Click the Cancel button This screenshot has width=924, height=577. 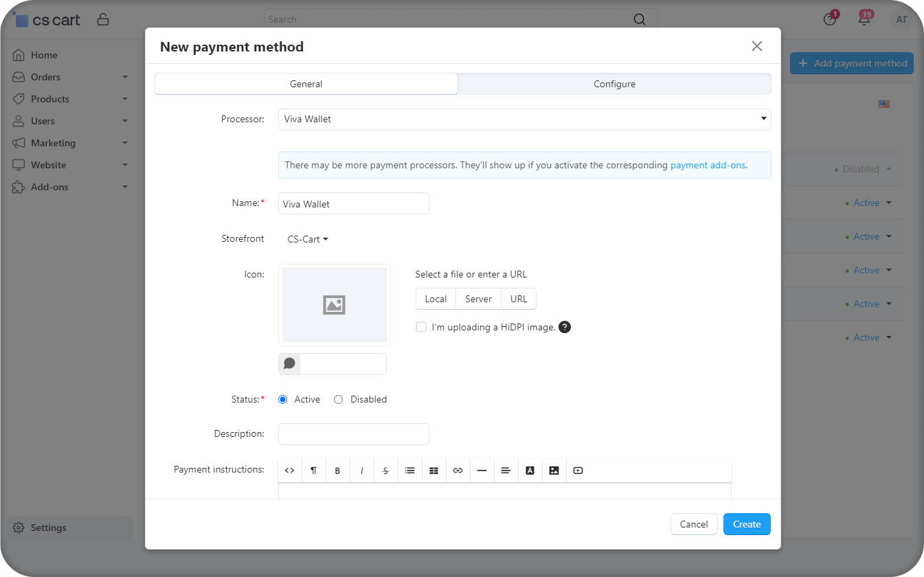[x=694, y=524]
